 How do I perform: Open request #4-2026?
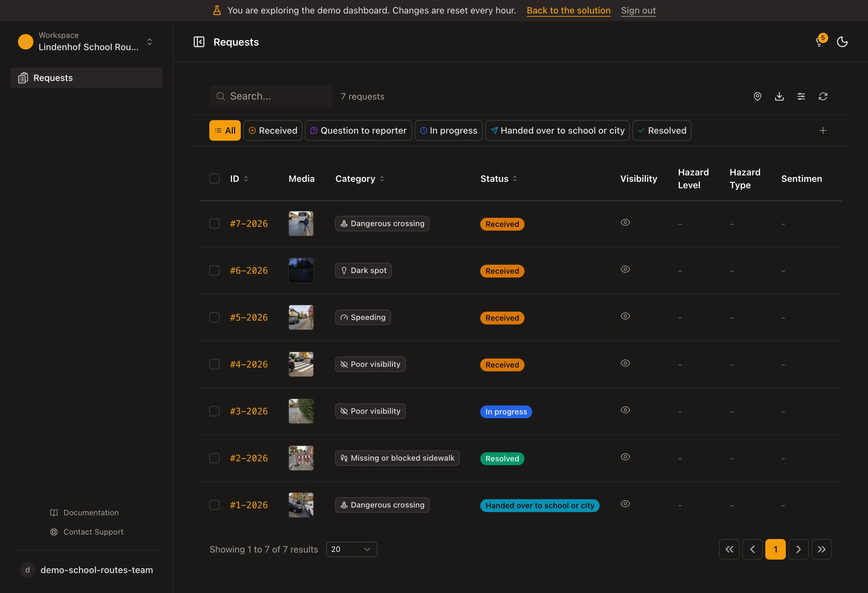249,364
